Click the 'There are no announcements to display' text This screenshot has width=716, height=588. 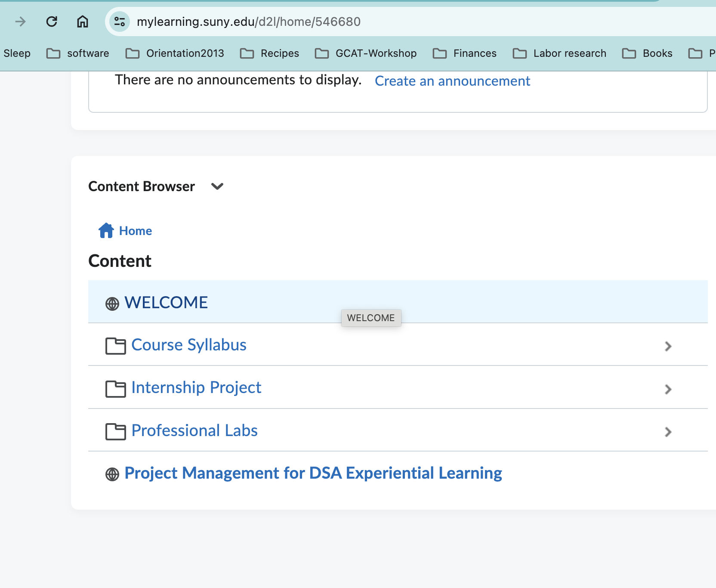click(x=238, y=80)
